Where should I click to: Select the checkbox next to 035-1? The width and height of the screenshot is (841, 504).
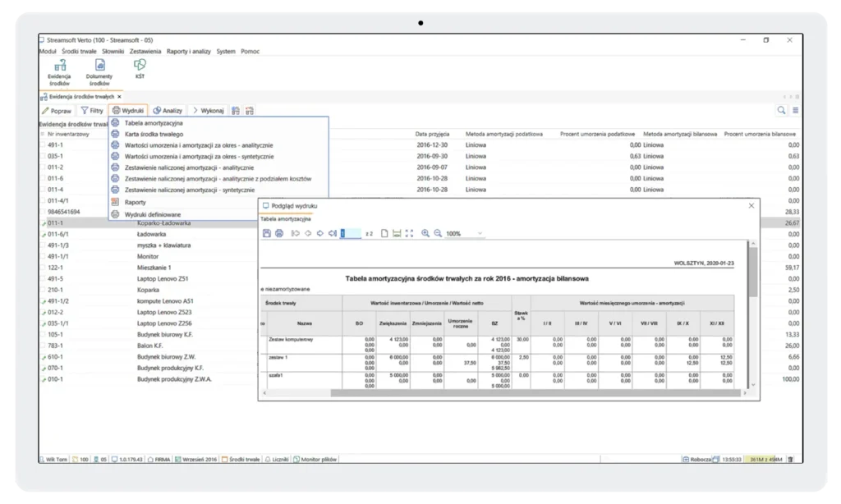44,156
